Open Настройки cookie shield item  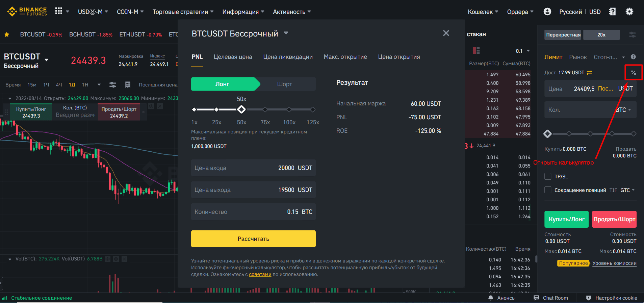pos(612,298)
